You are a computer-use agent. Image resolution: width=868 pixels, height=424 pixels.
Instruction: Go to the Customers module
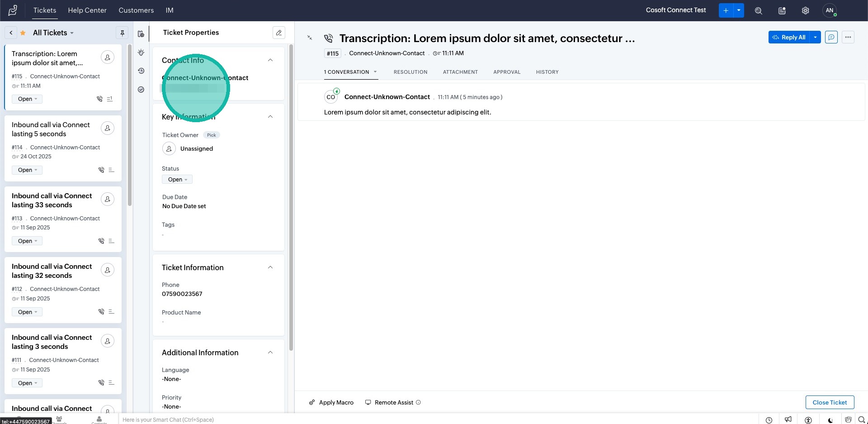136,10
